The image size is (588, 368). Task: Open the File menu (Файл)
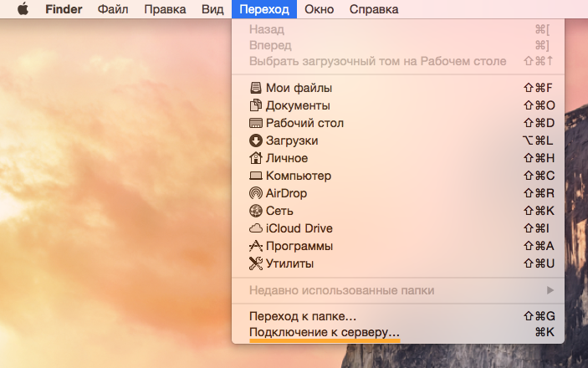pyautogui.click(x=113, y=9)
